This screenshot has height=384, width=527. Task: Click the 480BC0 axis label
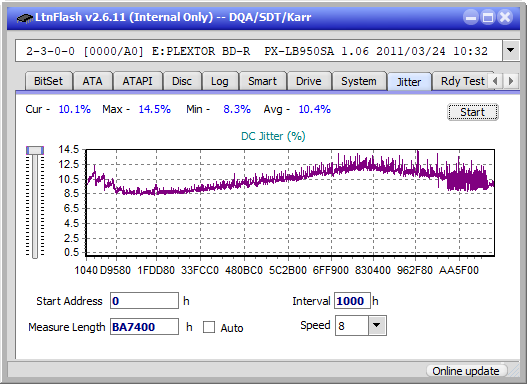244,270
